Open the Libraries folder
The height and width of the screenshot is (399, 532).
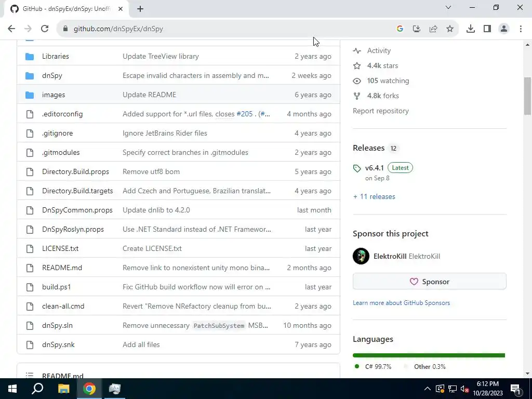coord(55,56)
